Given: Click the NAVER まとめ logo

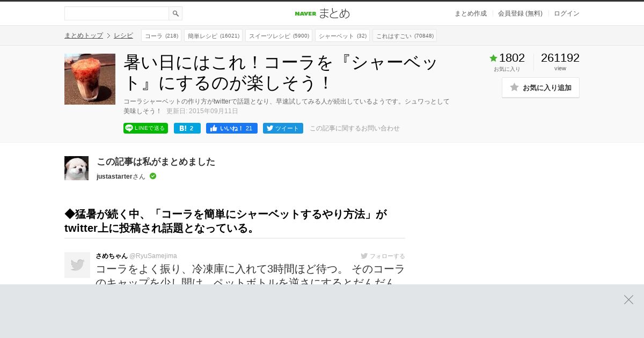Looking at the screenshot, I should tap(322, 13).
